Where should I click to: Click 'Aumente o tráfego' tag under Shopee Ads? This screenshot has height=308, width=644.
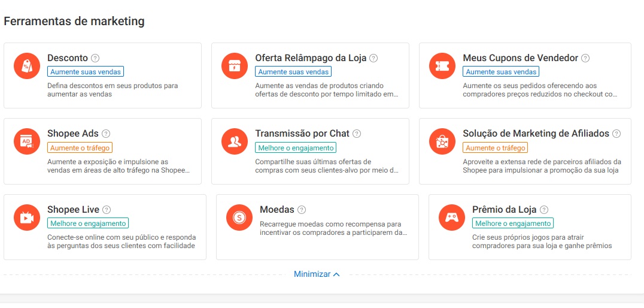coord(80,147)
